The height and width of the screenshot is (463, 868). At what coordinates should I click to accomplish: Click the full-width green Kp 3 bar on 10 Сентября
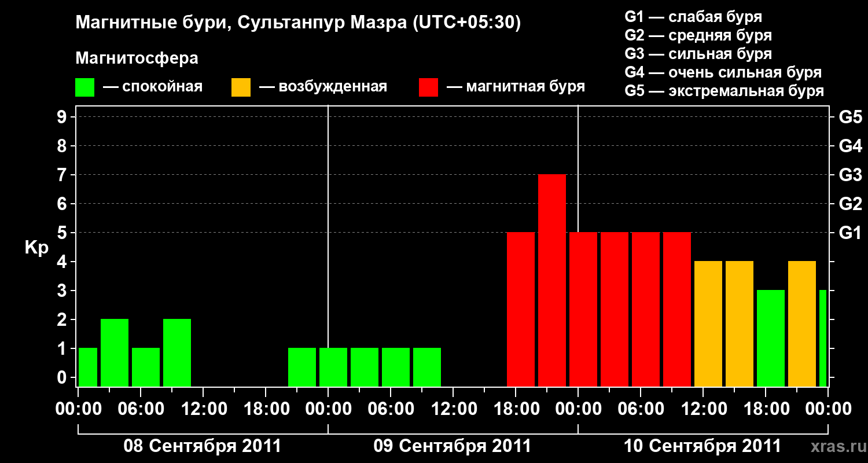[x=771, y=338]
